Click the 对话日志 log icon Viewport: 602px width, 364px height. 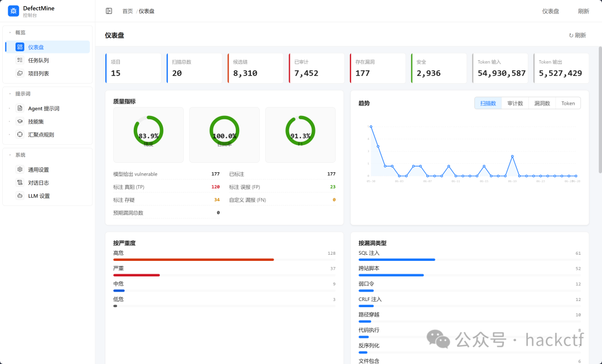20,182
